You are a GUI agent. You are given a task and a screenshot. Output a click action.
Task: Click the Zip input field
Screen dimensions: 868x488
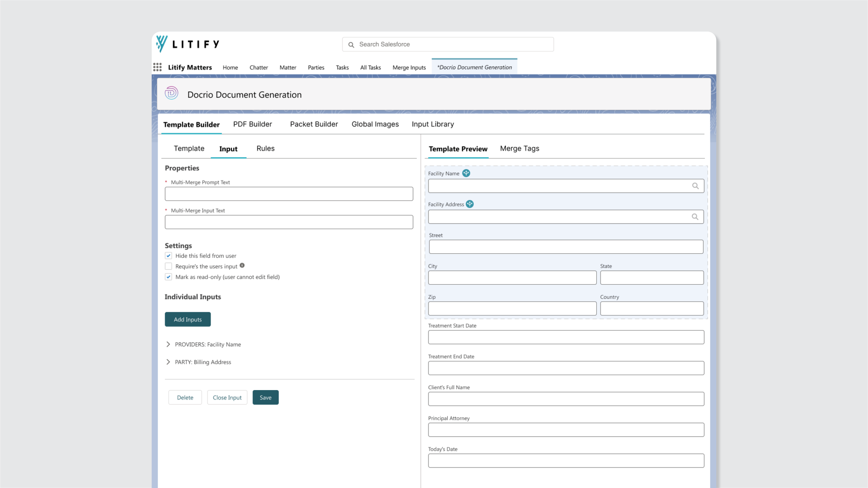coord(512,309)
